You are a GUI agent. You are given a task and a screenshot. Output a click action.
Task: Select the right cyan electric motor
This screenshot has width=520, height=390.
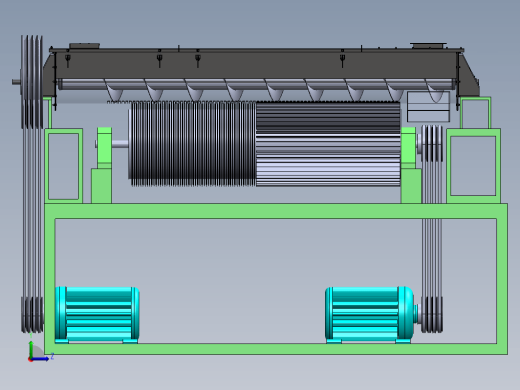click(370, 314)
